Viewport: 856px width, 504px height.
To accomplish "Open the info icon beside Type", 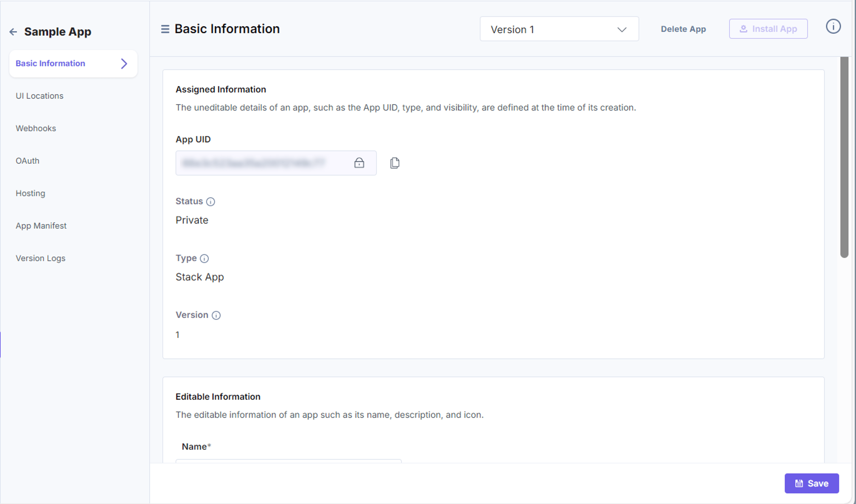I will point(204,259).
